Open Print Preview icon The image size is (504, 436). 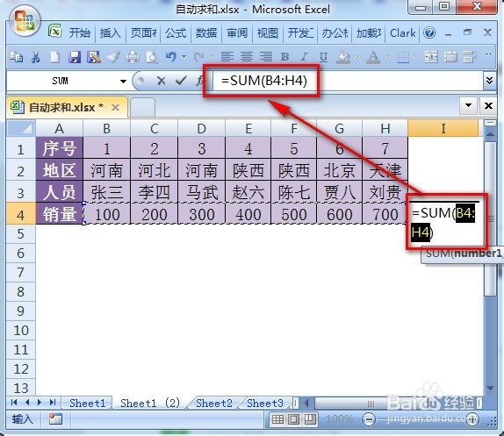(x=152, y=57)
